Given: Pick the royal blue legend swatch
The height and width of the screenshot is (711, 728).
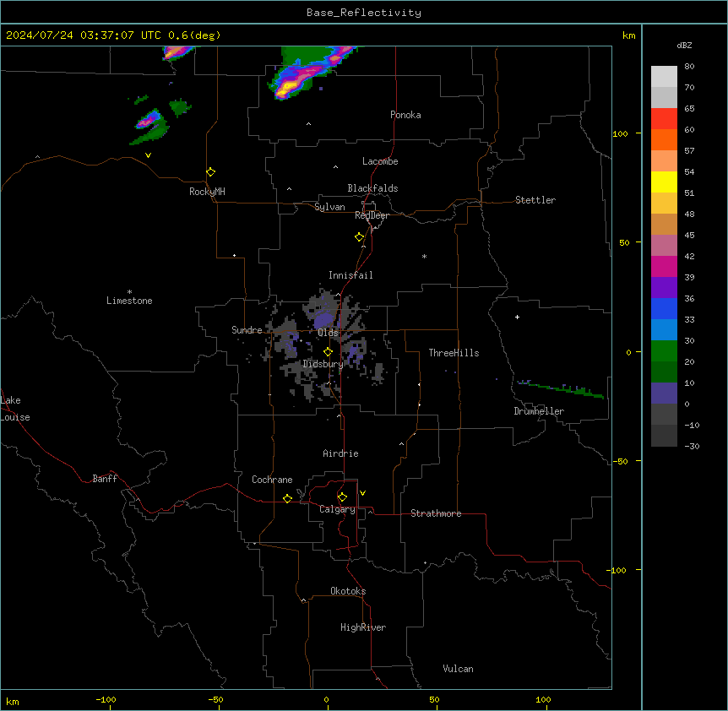Looking at the screenshot, I should [x=664, y=308].
